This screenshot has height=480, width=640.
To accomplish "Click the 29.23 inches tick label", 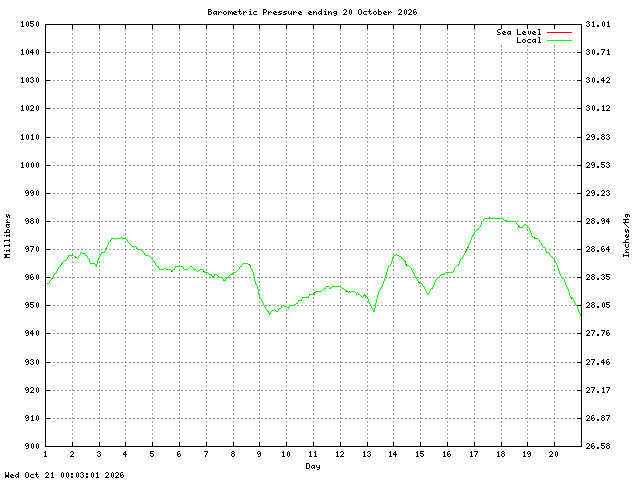I will pyautogui.click(x=598, y=193).
